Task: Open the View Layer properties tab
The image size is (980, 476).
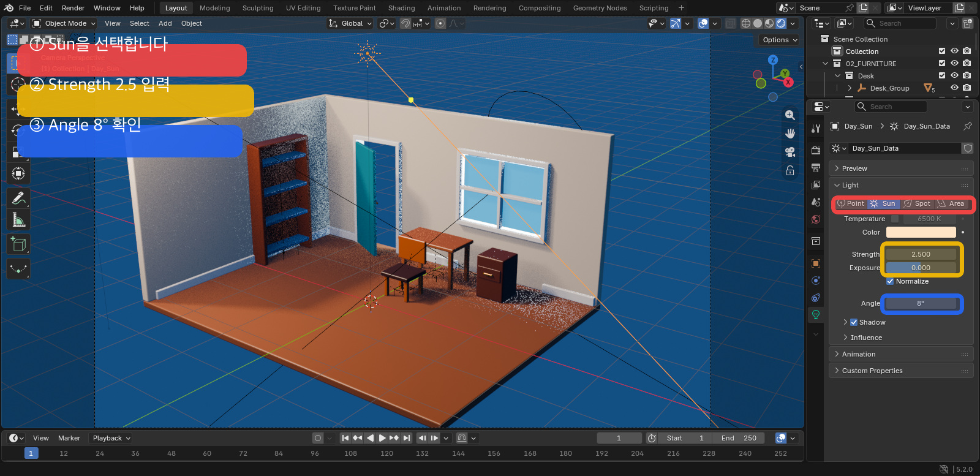Action: 816,184
